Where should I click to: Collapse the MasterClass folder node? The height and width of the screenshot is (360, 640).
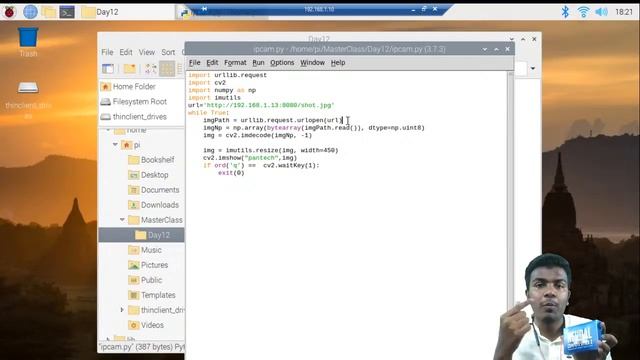point(122,220)
